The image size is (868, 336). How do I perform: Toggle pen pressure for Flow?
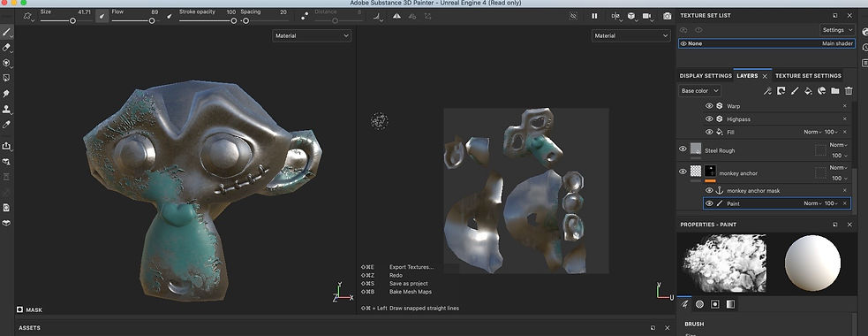170,17
